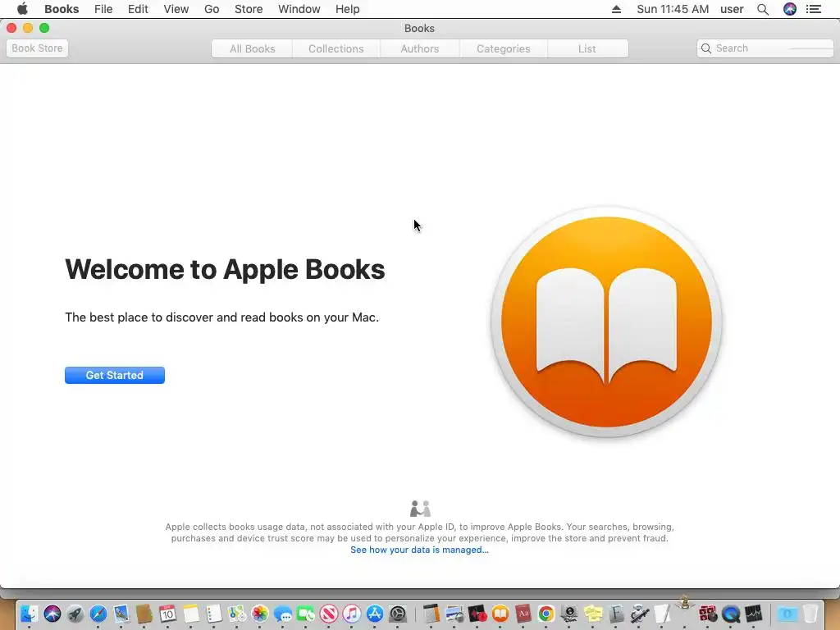Image resolution: width=840 pixels, height=630 pixels.
Task: Open the yellow Notes app in Dock
Action: 190,614
